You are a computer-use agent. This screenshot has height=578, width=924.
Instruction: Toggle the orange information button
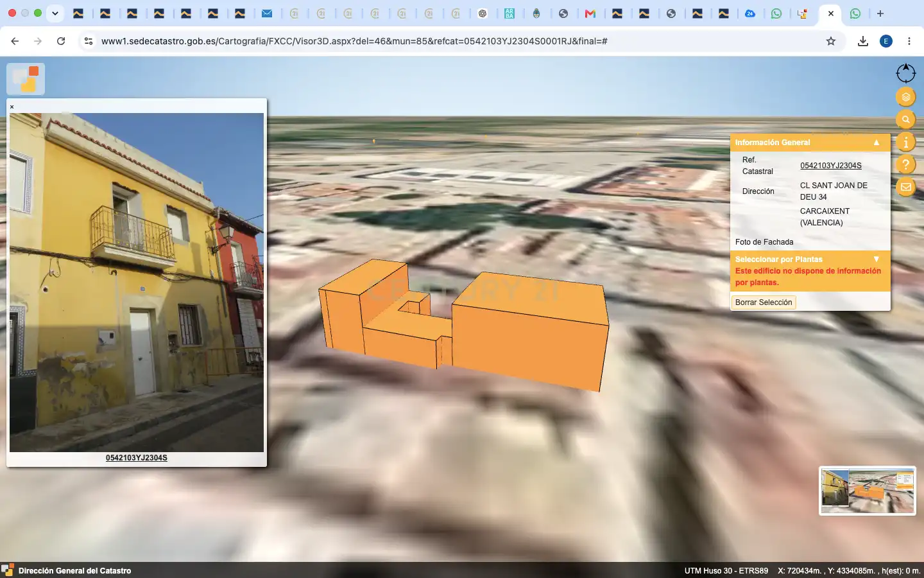[905, 142]
